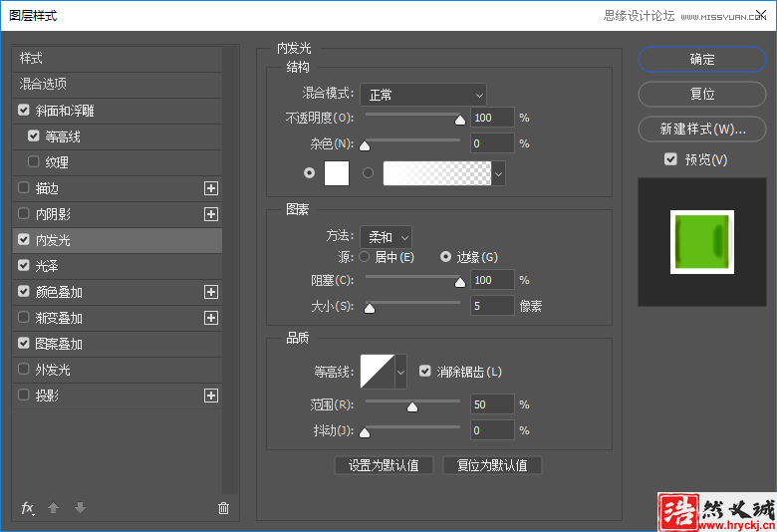Click the 抖动 value field

tap(492, 430)
